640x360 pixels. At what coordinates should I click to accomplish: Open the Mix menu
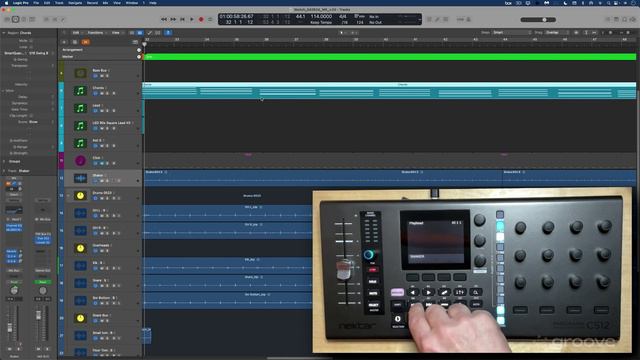click(105, 3)
